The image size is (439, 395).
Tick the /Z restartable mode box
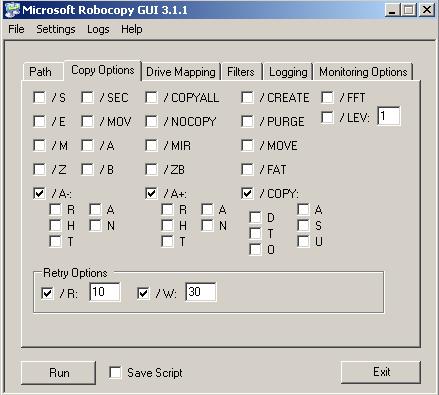point(40,170)
